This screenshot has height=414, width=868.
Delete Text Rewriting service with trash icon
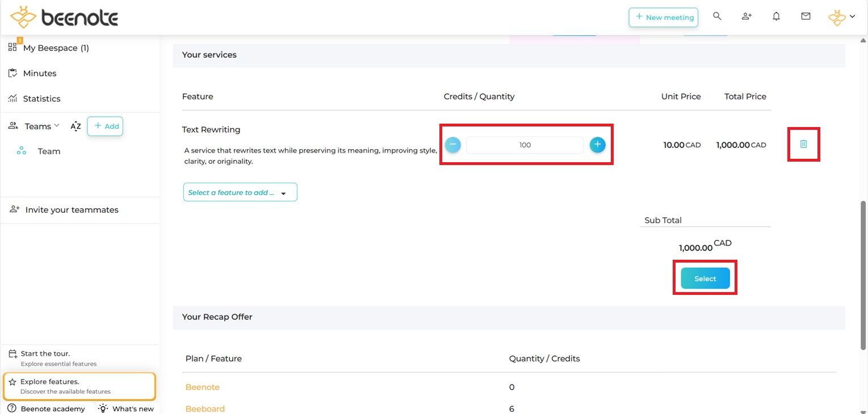(803, 144)
